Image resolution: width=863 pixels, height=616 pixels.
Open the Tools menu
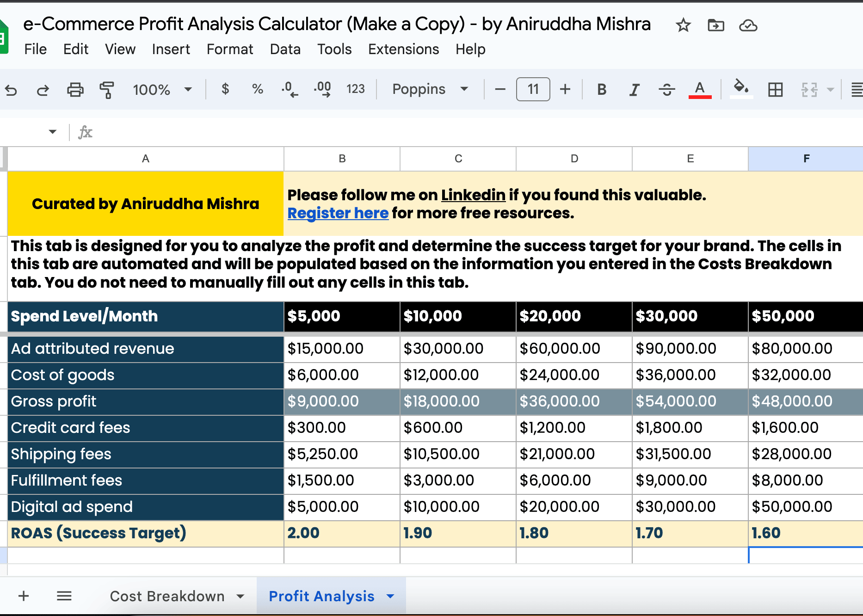click(x=334, y=49)
